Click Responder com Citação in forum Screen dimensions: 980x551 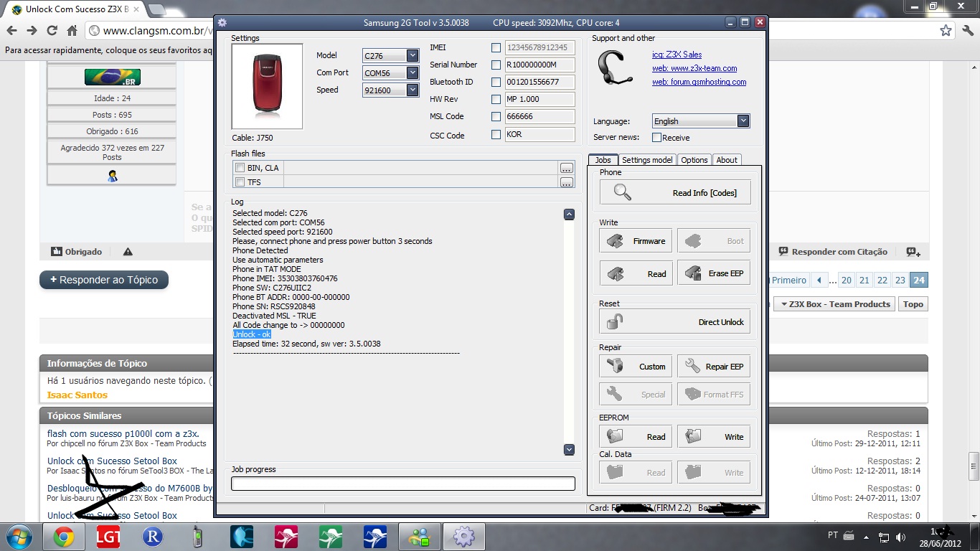pyautogui.click(x=832, y=252)
